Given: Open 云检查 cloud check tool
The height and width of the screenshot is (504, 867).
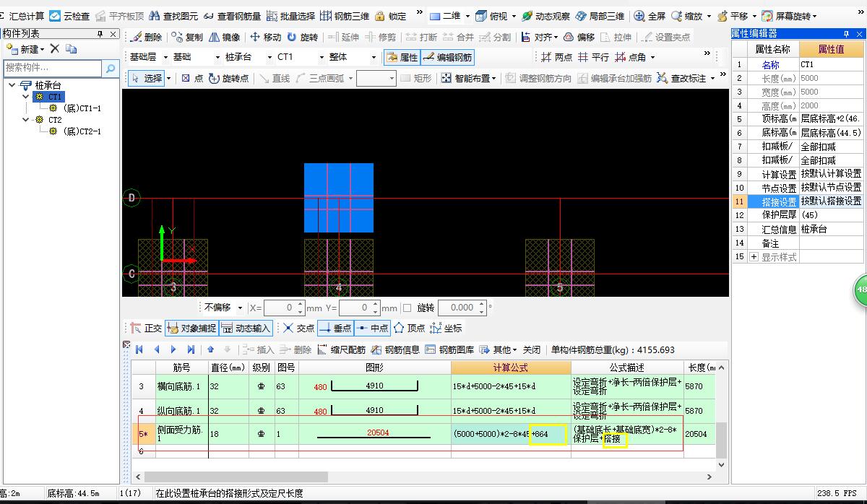Looking at the screenshot, I should (x=69, y=16).
